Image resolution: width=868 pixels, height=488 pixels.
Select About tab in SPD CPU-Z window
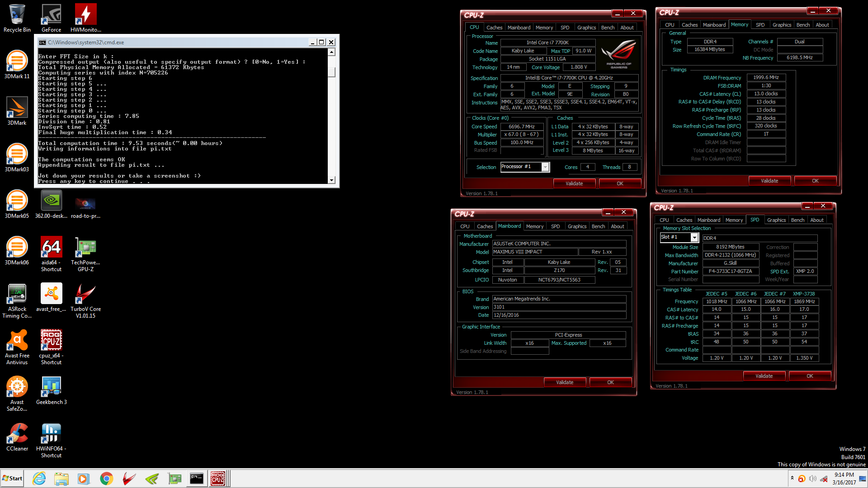coord(816,220)
